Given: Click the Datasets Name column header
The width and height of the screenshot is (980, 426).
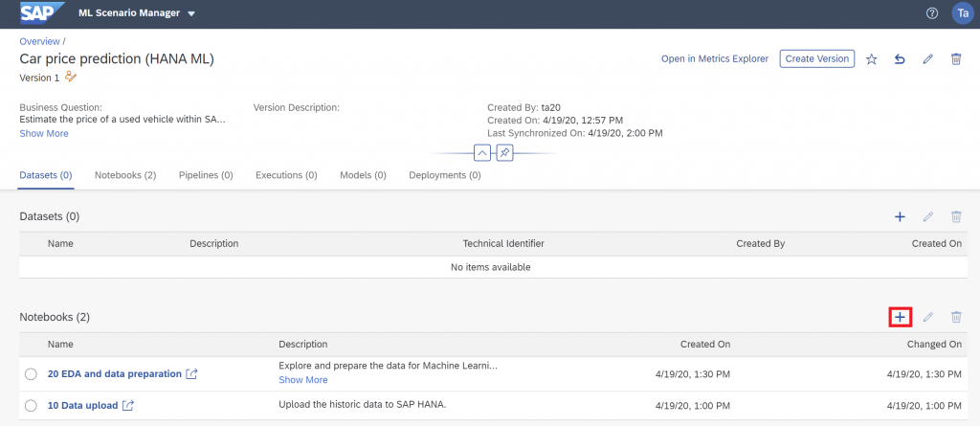Looking at the screenshot, I should pos(60,243).
